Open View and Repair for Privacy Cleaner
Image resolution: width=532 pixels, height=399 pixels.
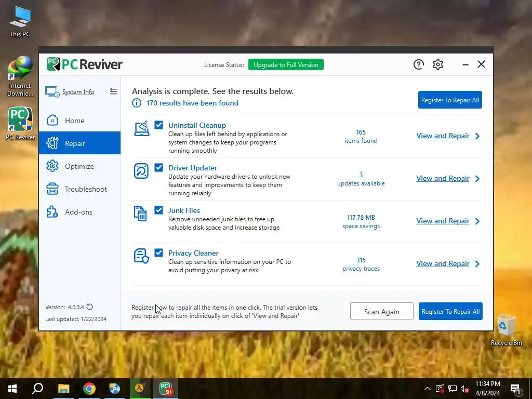(x=443, y=263)
